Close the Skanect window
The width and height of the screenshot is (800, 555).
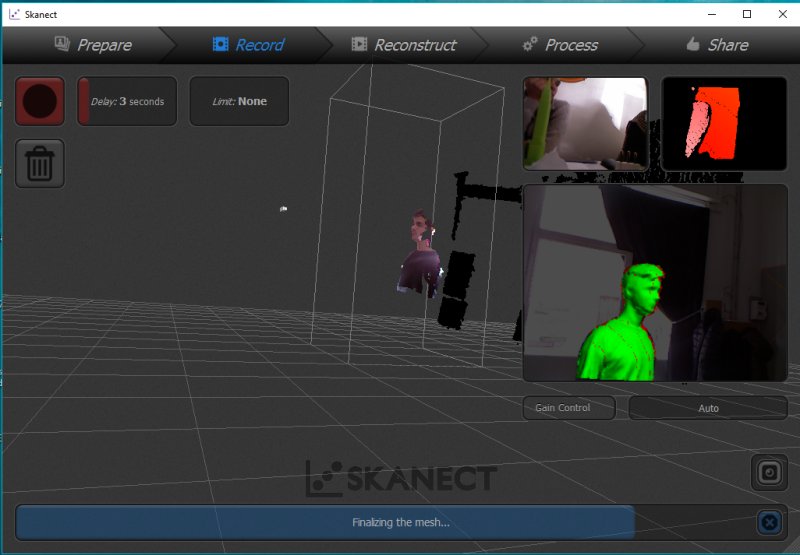point(783,14)
